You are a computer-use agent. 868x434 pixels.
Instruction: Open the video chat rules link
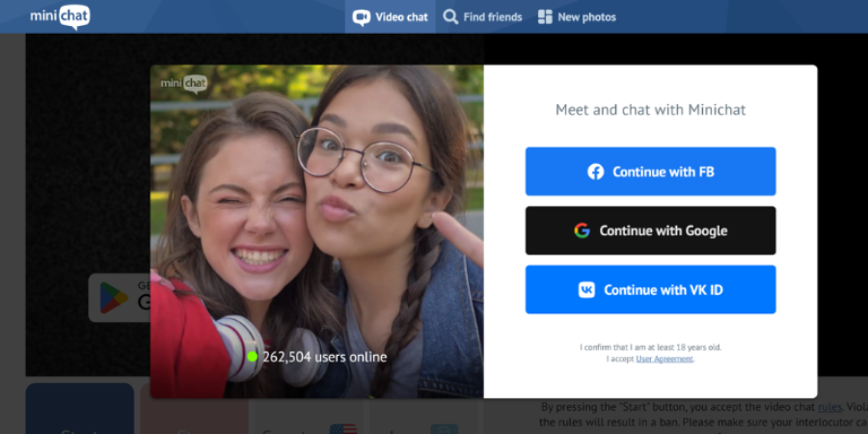tap(830, 407)
